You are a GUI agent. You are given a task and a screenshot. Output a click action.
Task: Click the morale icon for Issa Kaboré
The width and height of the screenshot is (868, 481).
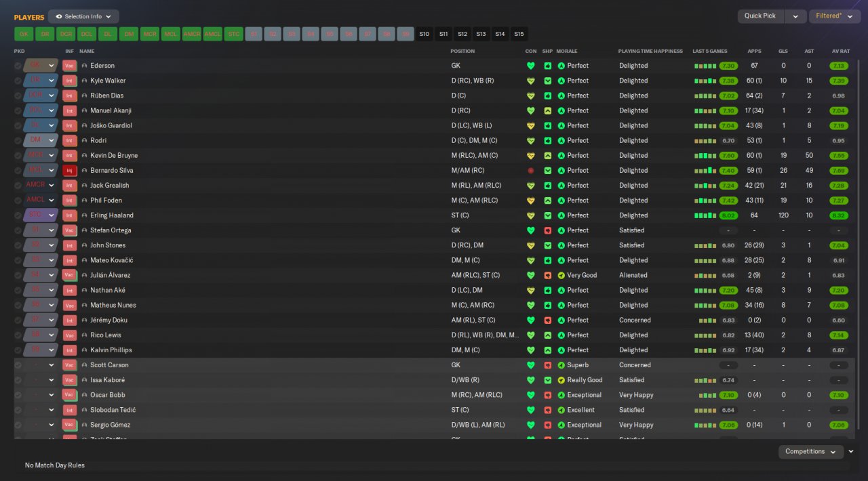click(561, 380)
